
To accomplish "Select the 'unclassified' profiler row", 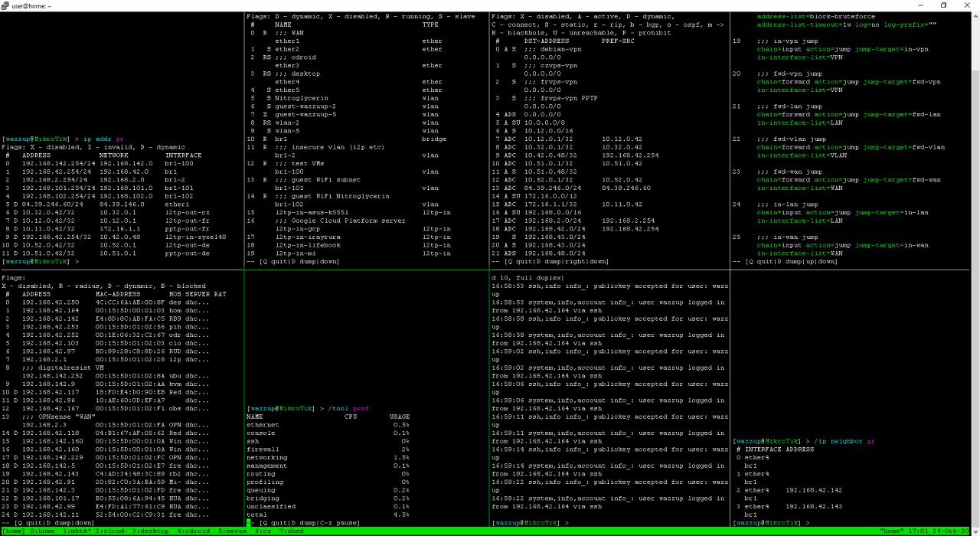I will point(328,507).
